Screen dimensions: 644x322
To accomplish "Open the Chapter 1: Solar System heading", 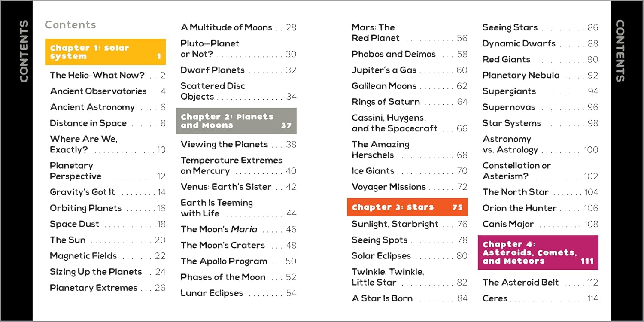I will pyautogui.click(x=105, y=52).
